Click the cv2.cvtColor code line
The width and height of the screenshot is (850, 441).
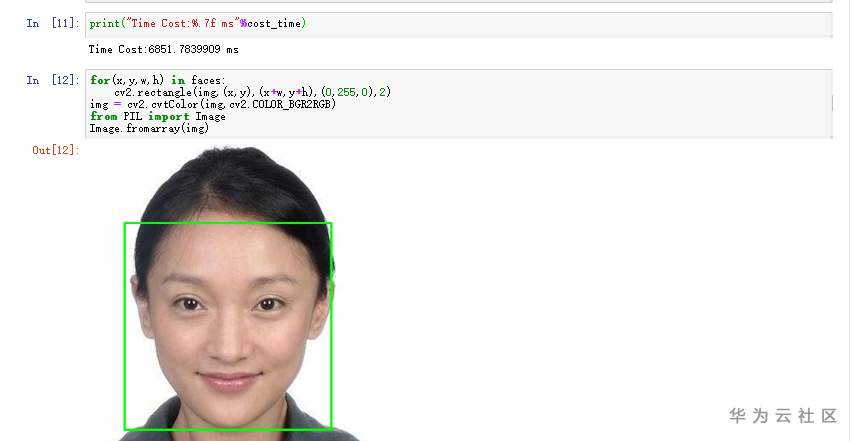213,104
